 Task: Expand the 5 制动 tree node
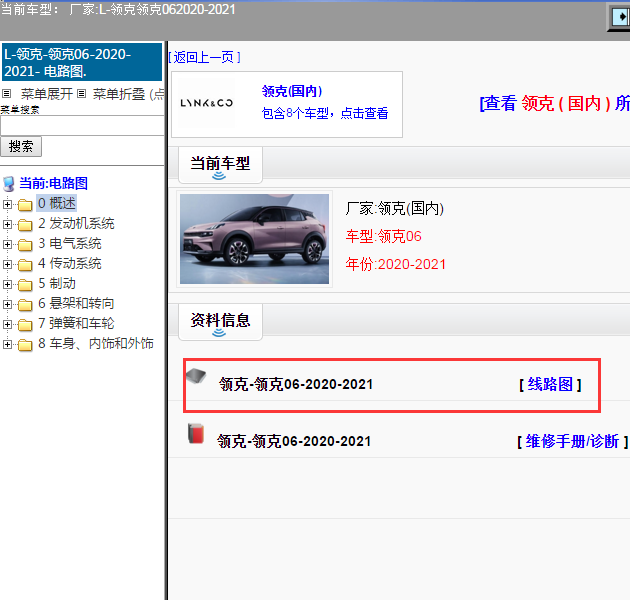[7, 285]
